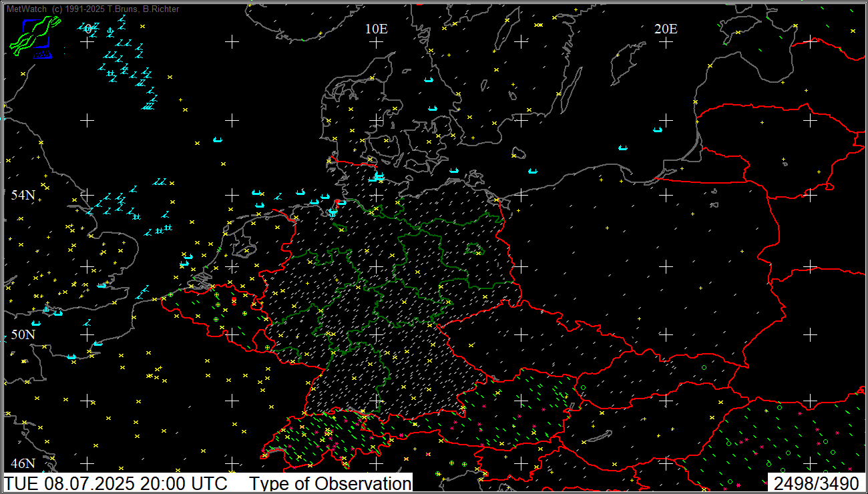The width and height of the screenshot is (868, 494).
Task: Click the 20E longitude label
Action: (666, 29)
